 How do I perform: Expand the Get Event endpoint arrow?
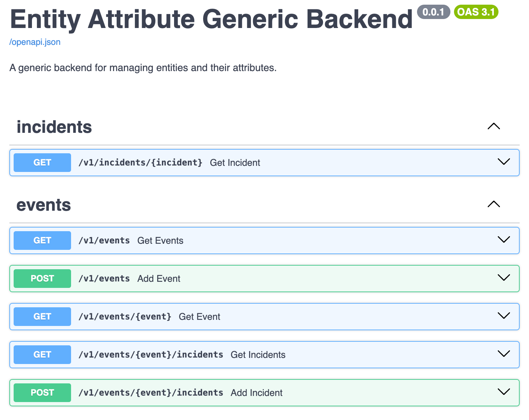tap(504, 316)
